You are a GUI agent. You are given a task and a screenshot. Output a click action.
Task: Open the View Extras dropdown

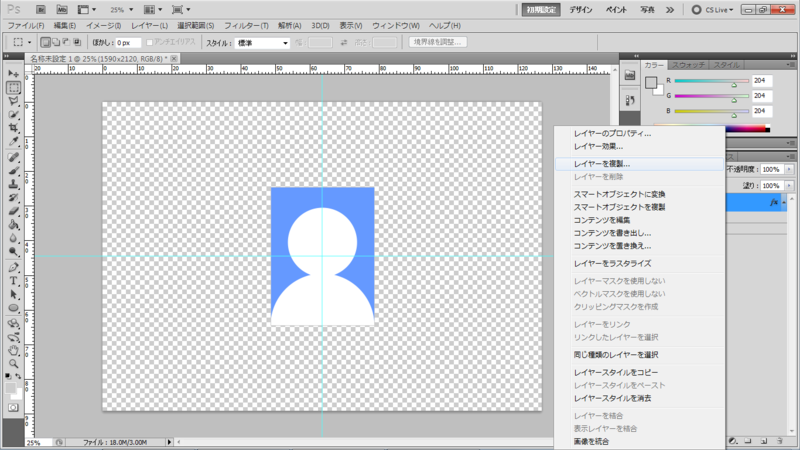click(86, 10)
